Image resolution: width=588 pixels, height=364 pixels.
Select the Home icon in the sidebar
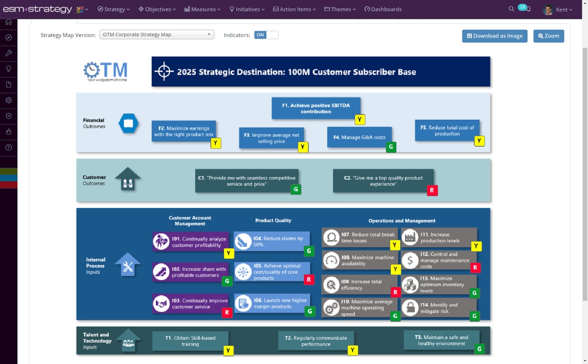[x=8, y=22]
